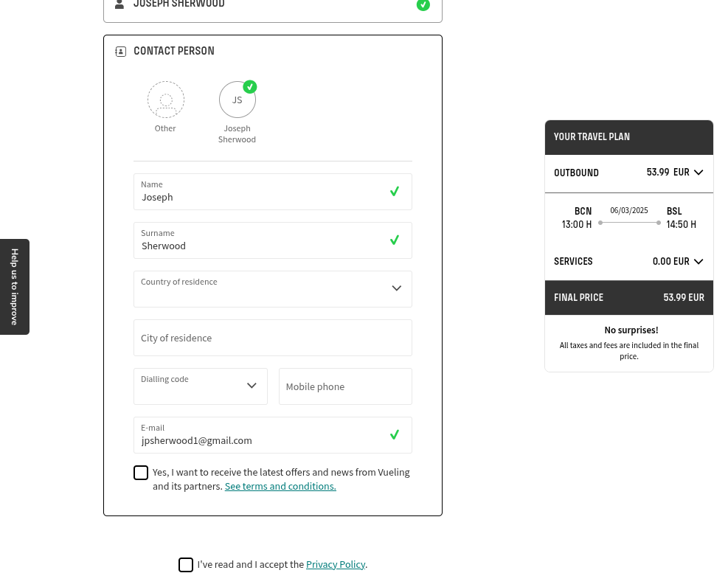Viewport: 728px width, 573px height.
Task: Click the 'FINAL PRICE' label
Action: [x=578, y=298]
